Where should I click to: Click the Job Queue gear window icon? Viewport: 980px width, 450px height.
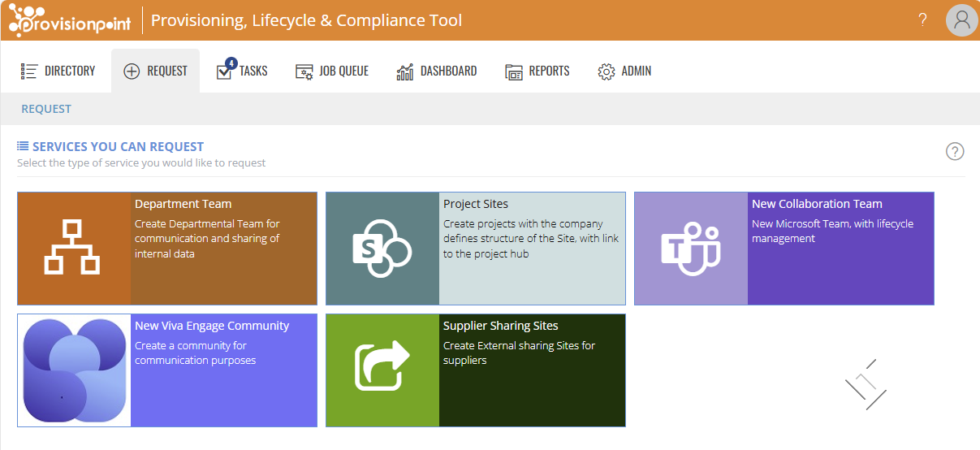[x=304, y=71]
